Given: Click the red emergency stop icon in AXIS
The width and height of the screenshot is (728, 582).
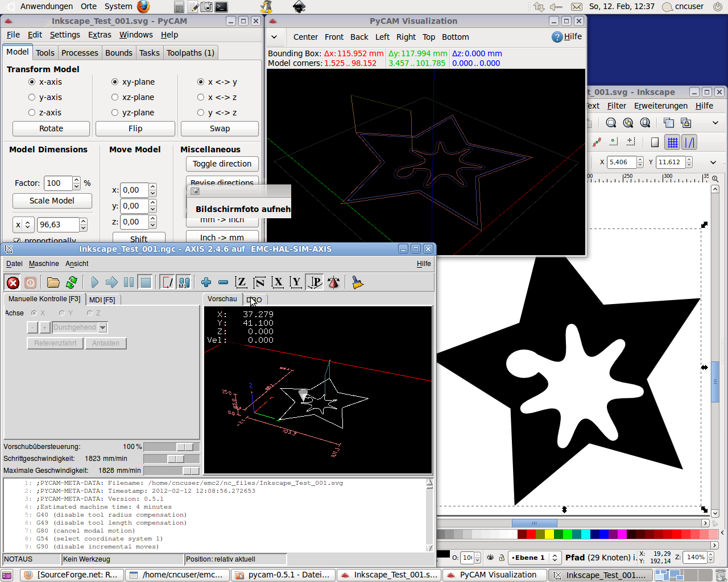Looking at the screenshot, I should pos(13,282).
